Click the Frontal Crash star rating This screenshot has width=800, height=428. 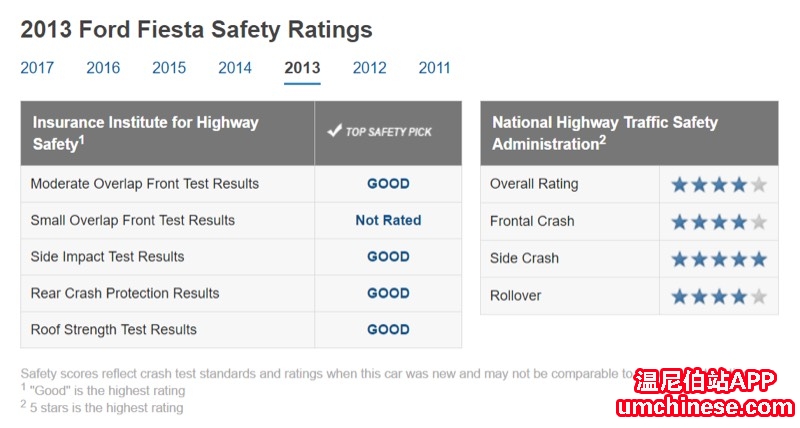pyautogui.click(x=719, y=222)
